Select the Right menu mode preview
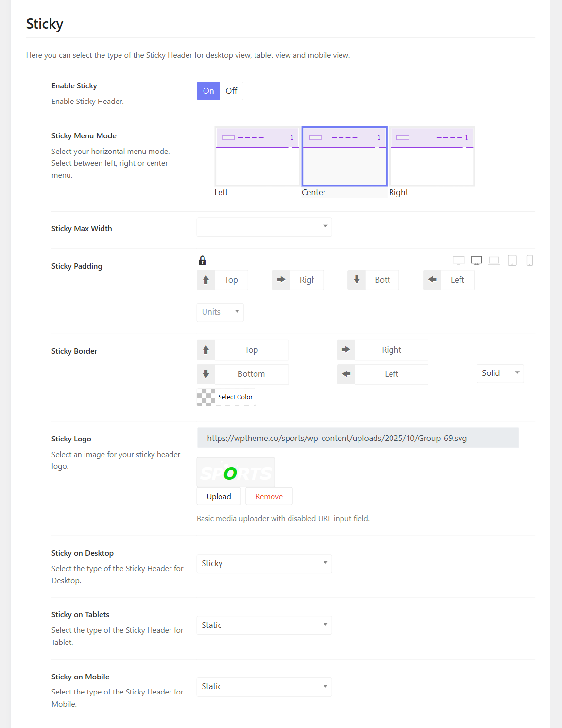 (x=431, y=156)
